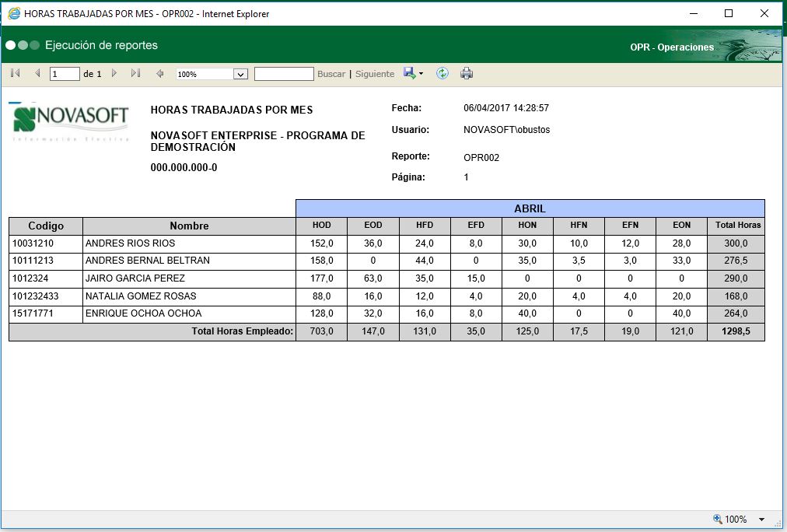The height and width of the screenshot is (532, 787).
Task: Click the browser zoom magnifier icon
Action: click(718, 519)
